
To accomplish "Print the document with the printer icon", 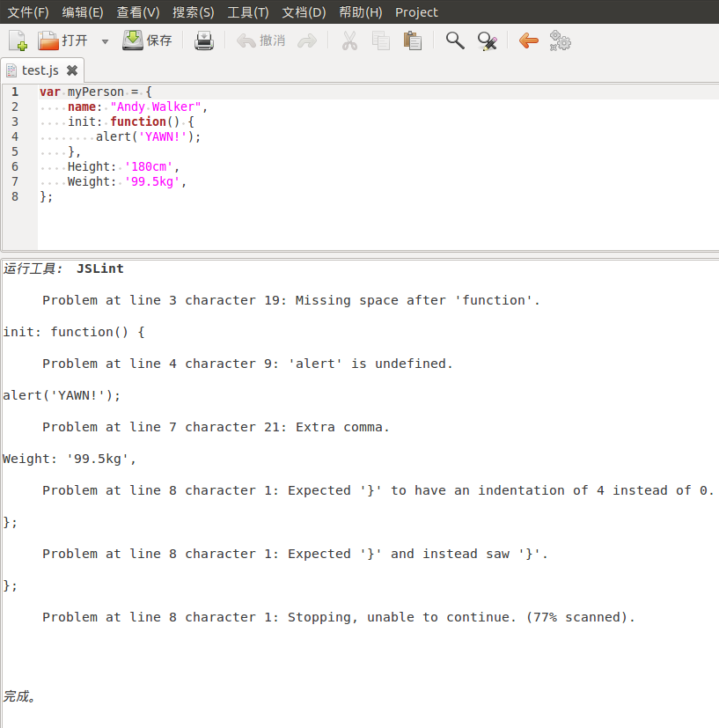I will (x=204, y=40).
